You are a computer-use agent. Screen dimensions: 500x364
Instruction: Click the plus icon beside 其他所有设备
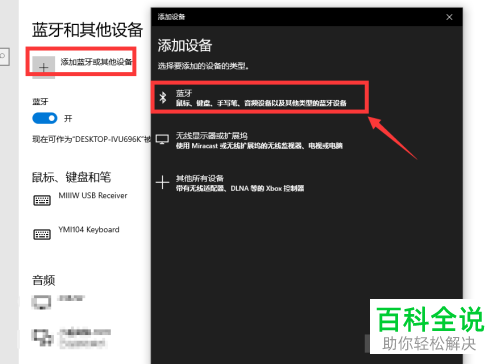tap(162, 182)
